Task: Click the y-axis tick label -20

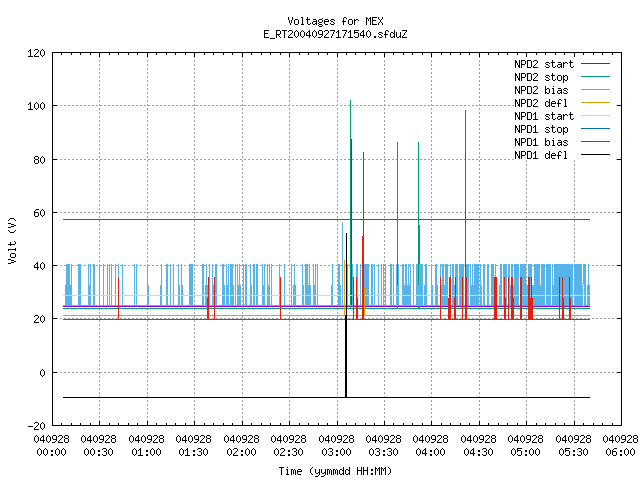Action: (x=37, y=426)
